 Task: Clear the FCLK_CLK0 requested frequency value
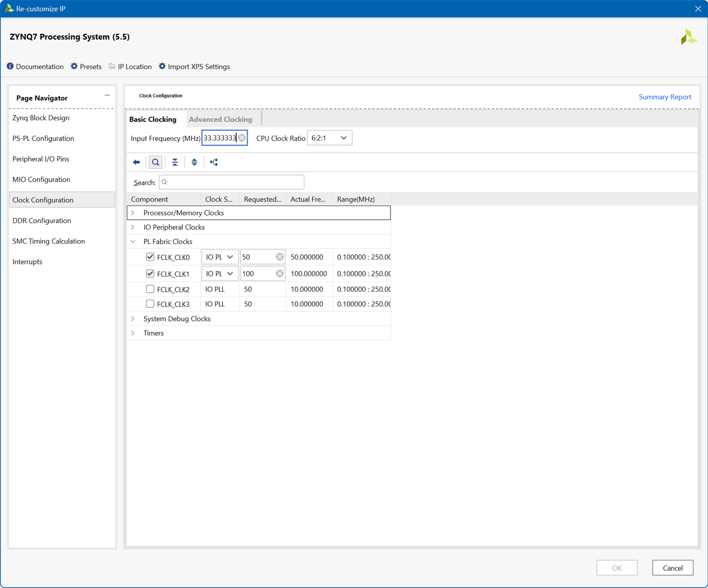[x=279, y=257]
